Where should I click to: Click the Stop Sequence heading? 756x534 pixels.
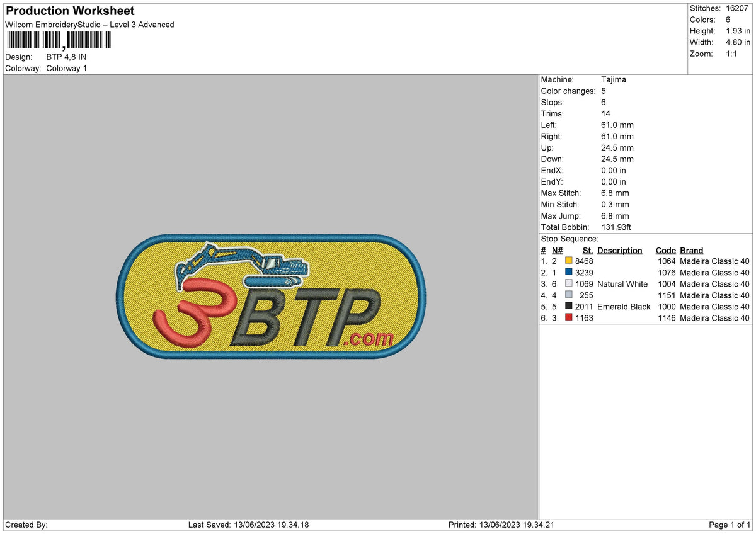coord(568,239)
